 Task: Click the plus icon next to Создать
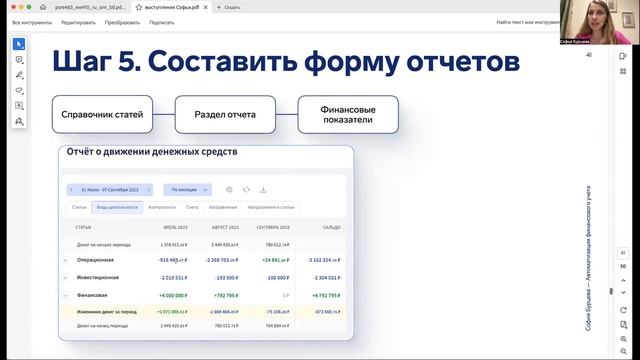click(x=218, y=7)
